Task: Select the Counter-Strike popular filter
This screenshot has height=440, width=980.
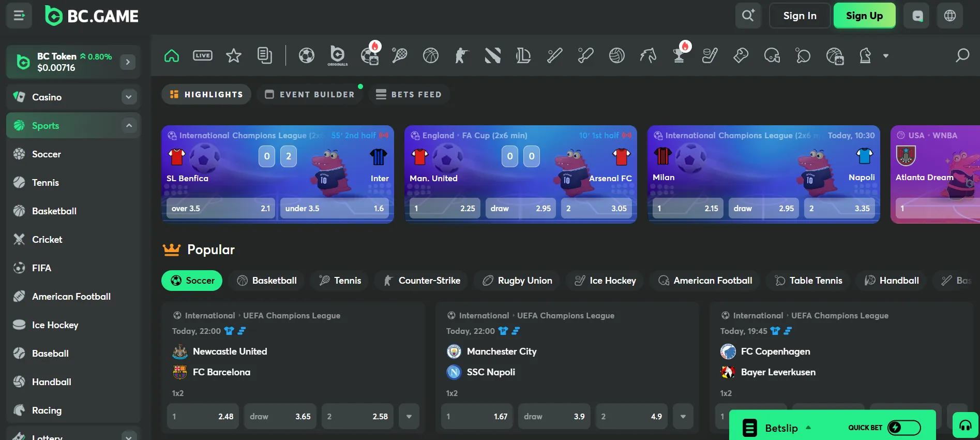Action: pyautogui.click(x=422, y=281)
